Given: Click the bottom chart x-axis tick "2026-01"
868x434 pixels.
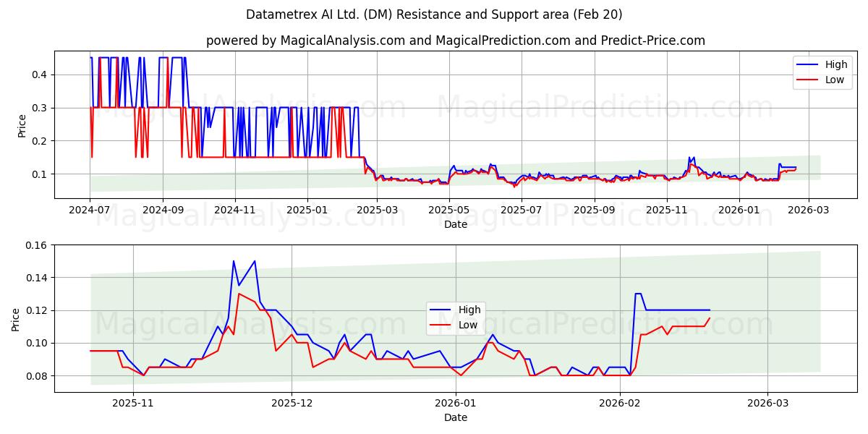Looking at the screenshot, I should pyautogui.click(x=456, y=403).
